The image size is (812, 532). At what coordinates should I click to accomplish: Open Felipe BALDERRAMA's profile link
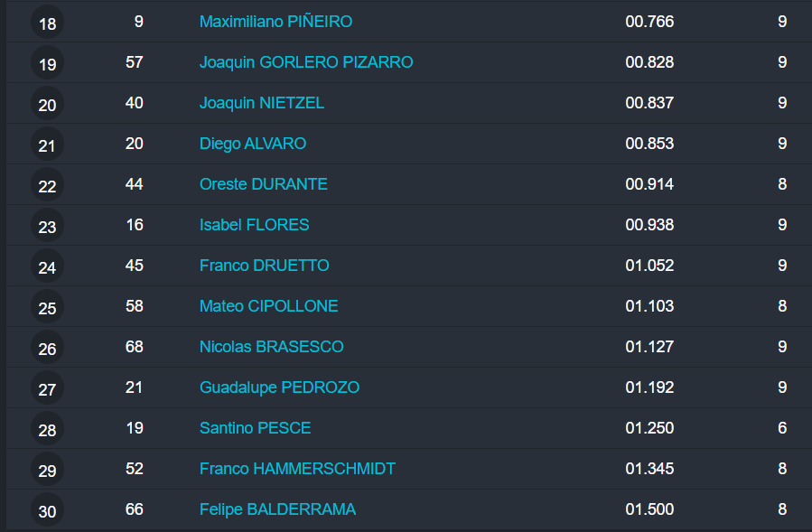pos(278,509)
